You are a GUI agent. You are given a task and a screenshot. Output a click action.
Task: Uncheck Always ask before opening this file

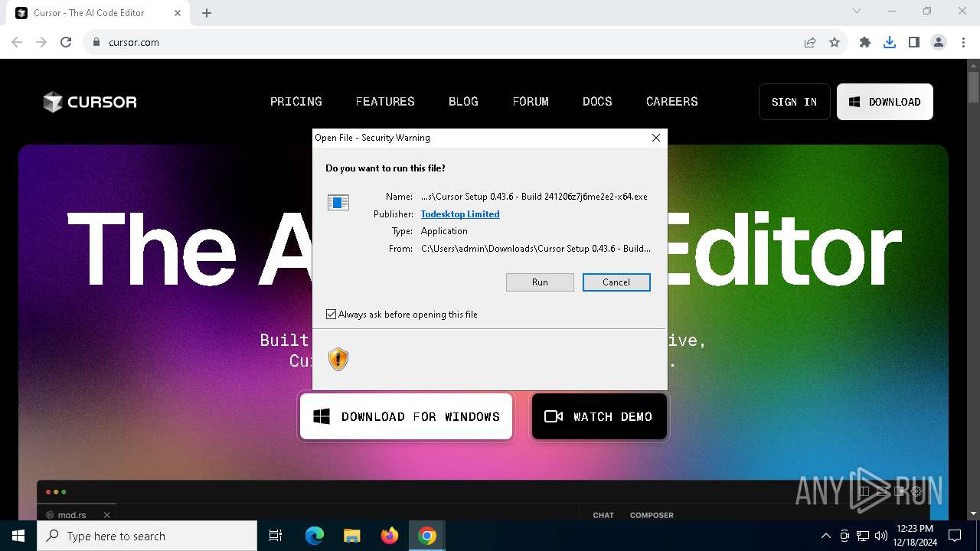point(331,315)
